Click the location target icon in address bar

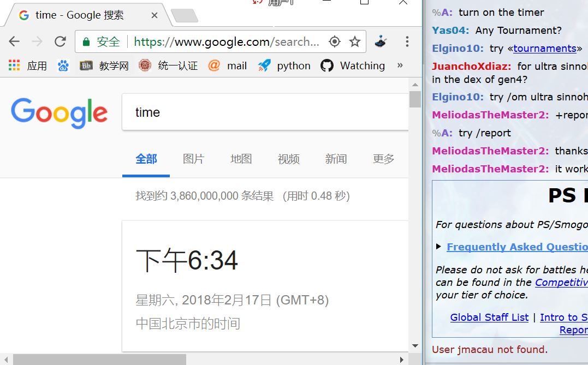coord(335,41)
